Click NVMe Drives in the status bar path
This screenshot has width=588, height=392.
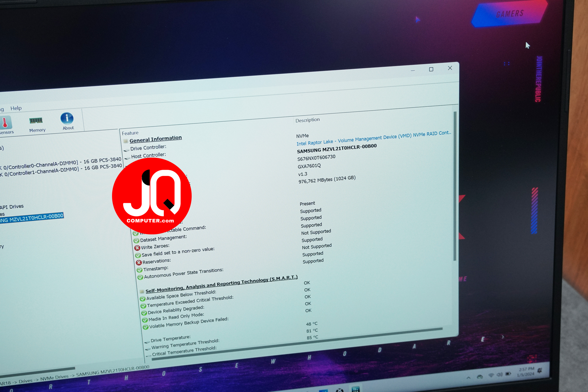pyautogui.click(x=54, y=377)
